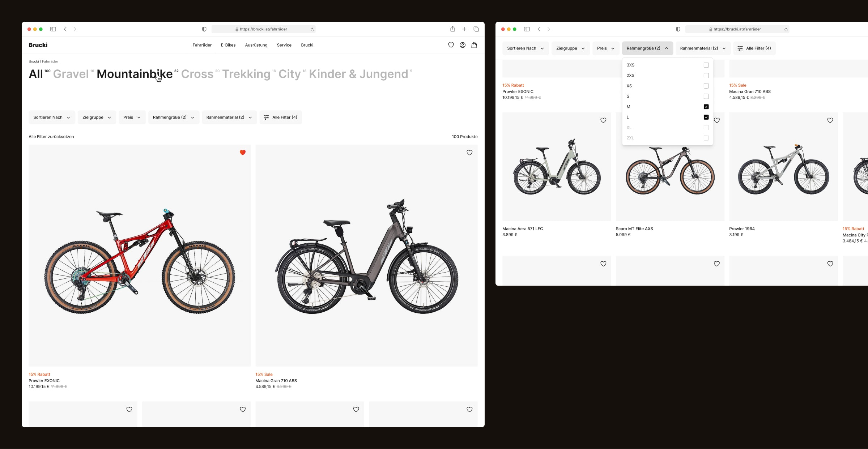
Task: Favorite the Scarp MT Elite AXS bike
Action: (717, 120)
